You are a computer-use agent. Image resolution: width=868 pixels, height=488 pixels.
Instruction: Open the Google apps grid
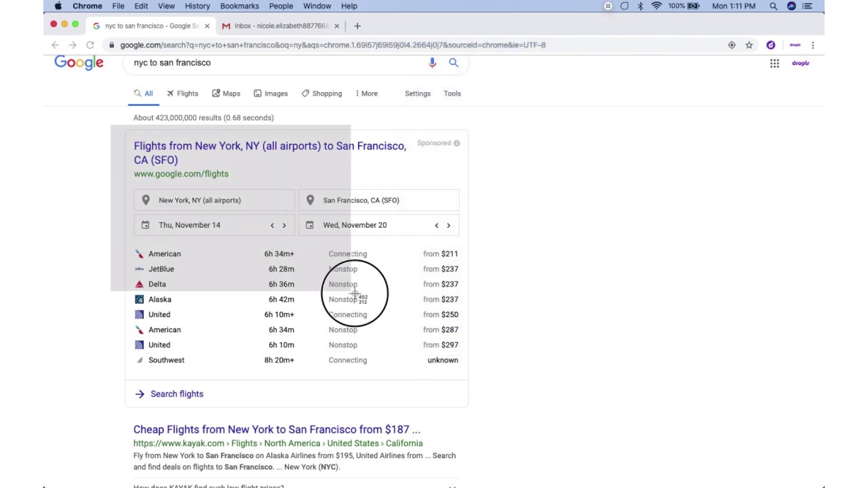(x=774, y=63)
